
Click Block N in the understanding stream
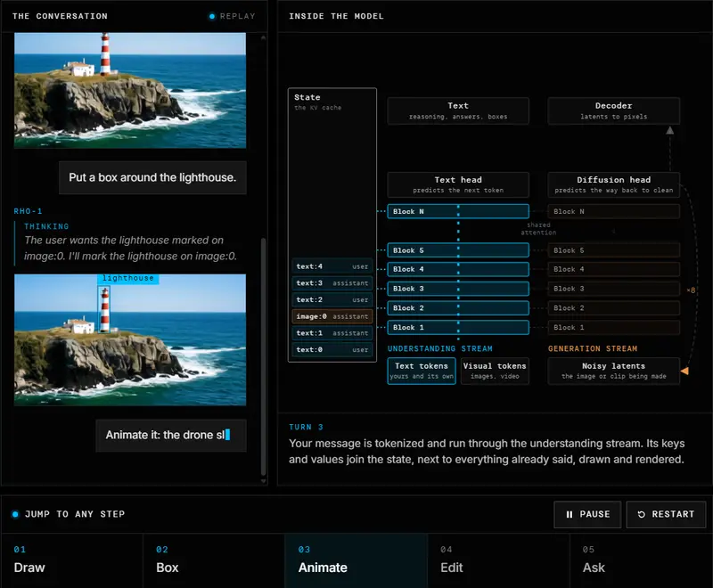click(x=458, y=211)
